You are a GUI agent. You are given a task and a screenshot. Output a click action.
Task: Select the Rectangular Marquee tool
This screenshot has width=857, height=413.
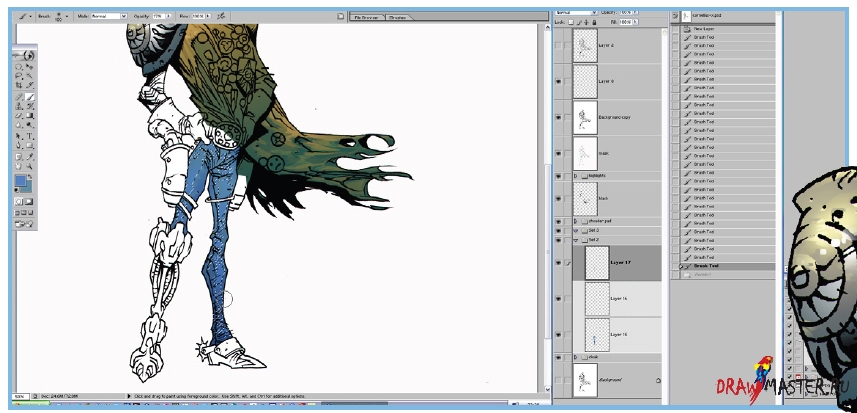[x=19, y=67]
